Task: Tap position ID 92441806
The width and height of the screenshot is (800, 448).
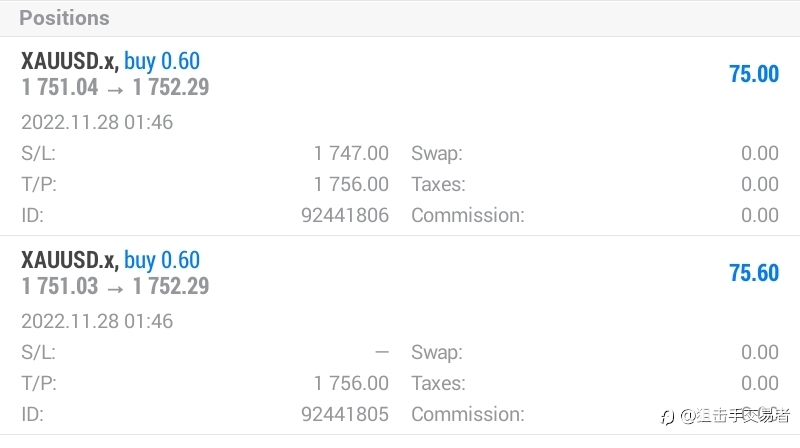Action: click(345, 215)
